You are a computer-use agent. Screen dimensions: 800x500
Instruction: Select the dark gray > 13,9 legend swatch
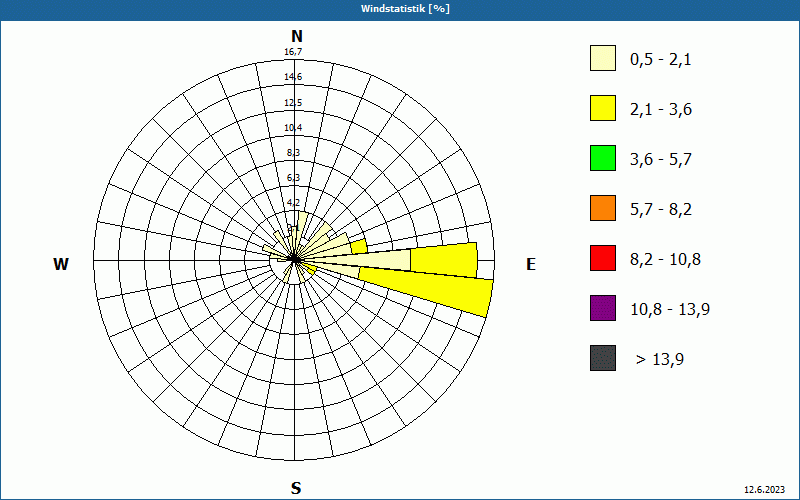click(603, 358)
